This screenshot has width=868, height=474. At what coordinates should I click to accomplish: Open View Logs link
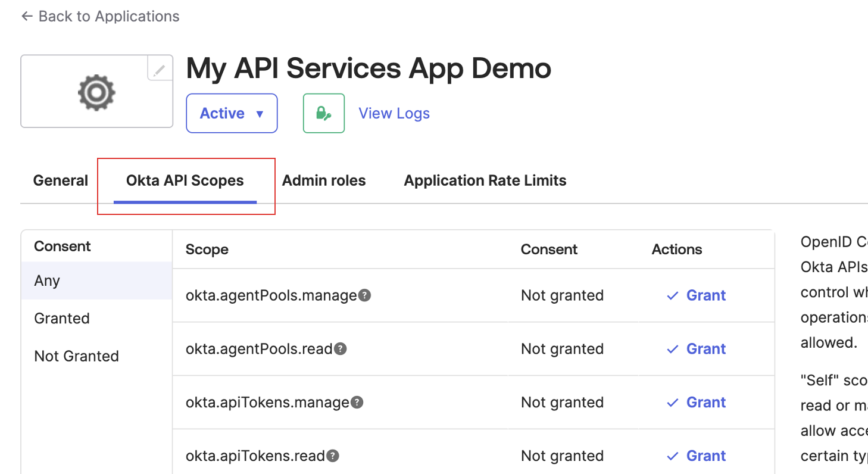(394, 113)
